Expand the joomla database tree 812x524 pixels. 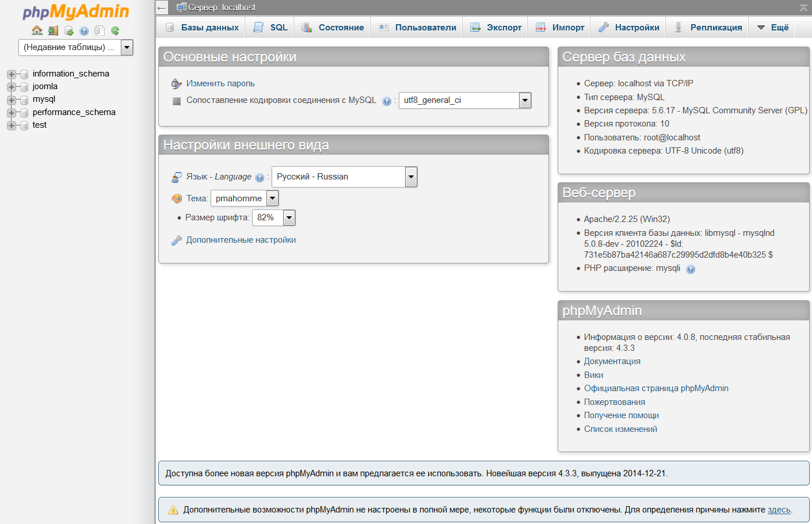pos(12,87)
